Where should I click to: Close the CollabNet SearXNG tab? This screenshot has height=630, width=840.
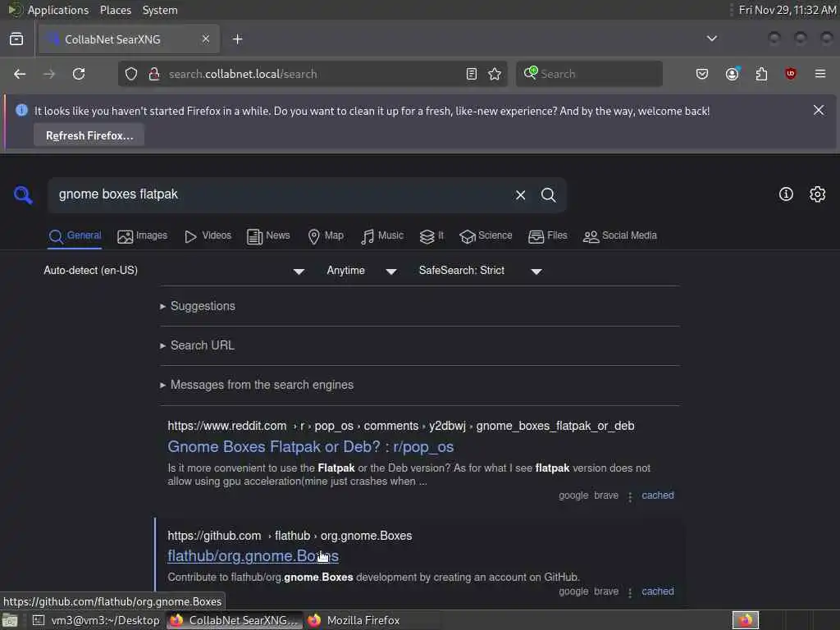[206, 39]
